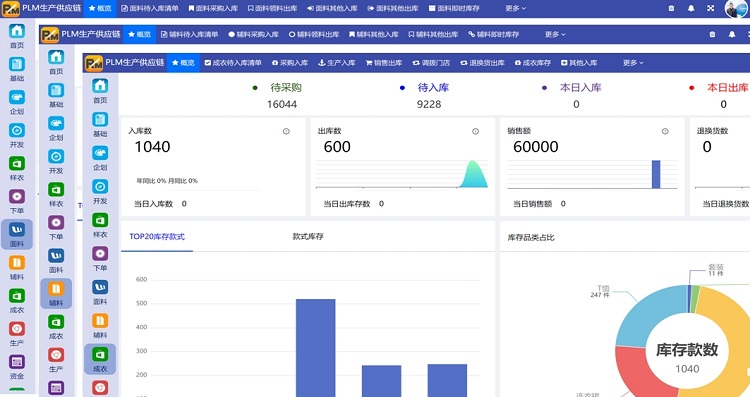Expand the 更多 dropdown in the top navigation bar

pyautogui.click(x=516, y=8)
